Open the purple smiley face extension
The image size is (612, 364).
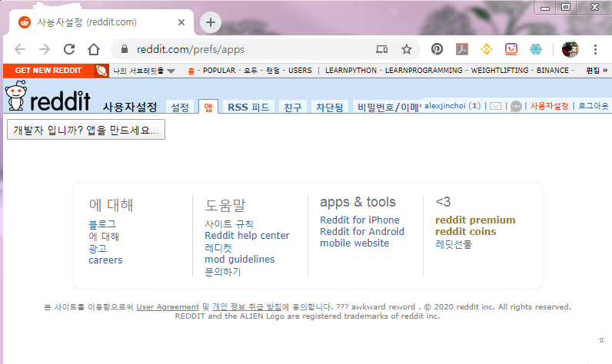pyautogui.click(x=511, y=49)
